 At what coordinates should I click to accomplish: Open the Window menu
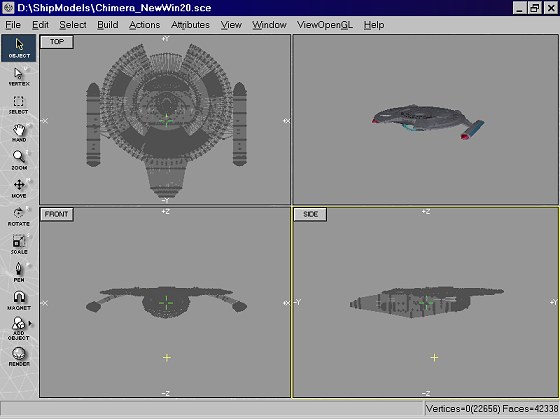pos(269,25)
